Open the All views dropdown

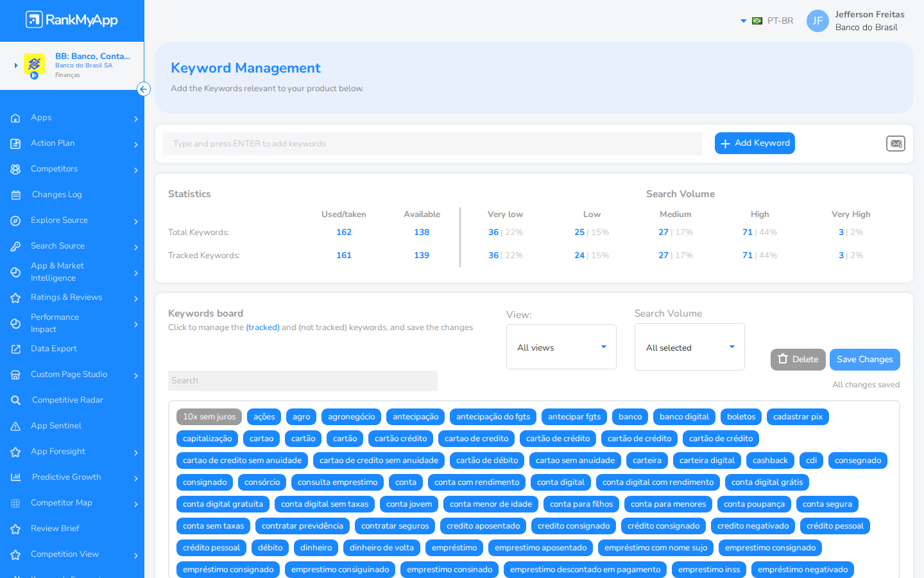561,347
